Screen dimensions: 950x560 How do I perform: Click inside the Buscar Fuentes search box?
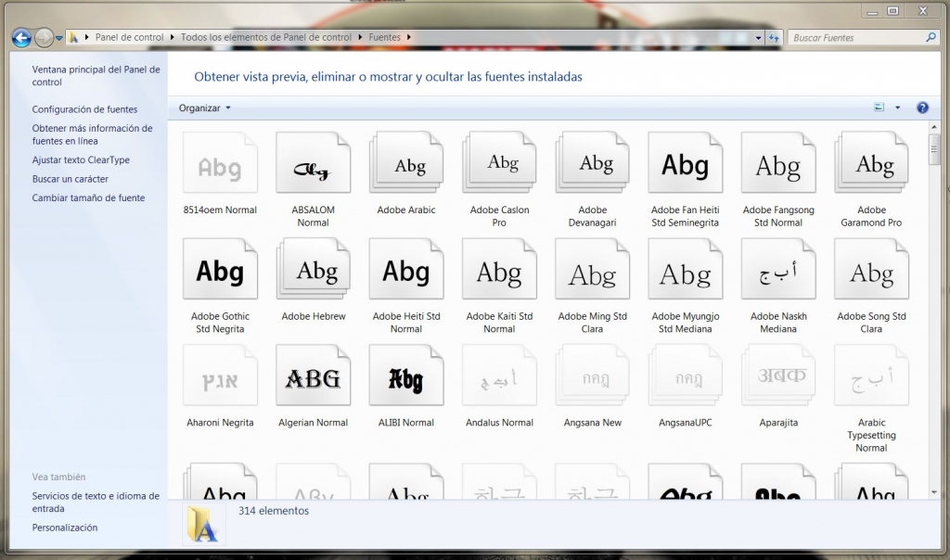pyautogui.click(x=854, y=37)
